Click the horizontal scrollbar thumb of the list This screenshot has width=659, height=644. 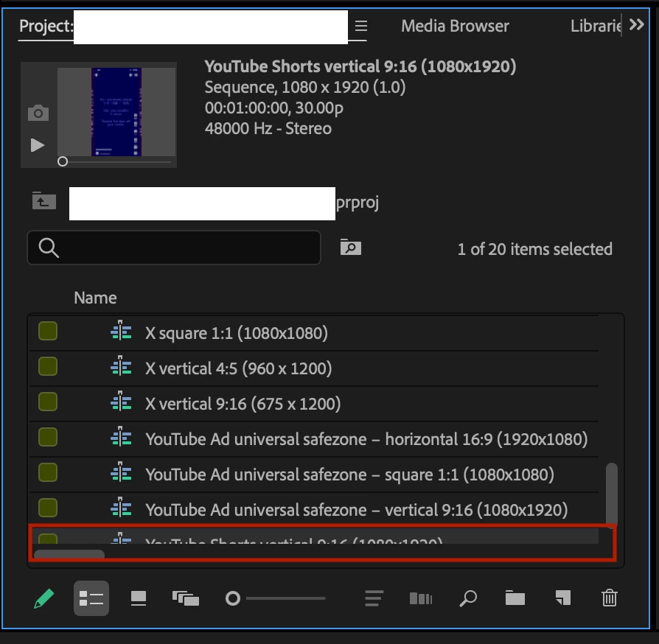point(69,555)
